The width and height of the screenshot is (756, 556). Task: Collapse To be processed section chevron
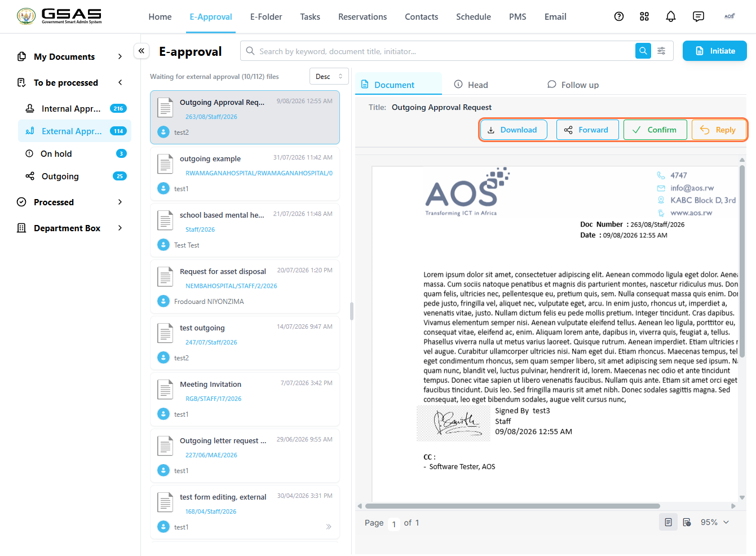coord(120,82)
